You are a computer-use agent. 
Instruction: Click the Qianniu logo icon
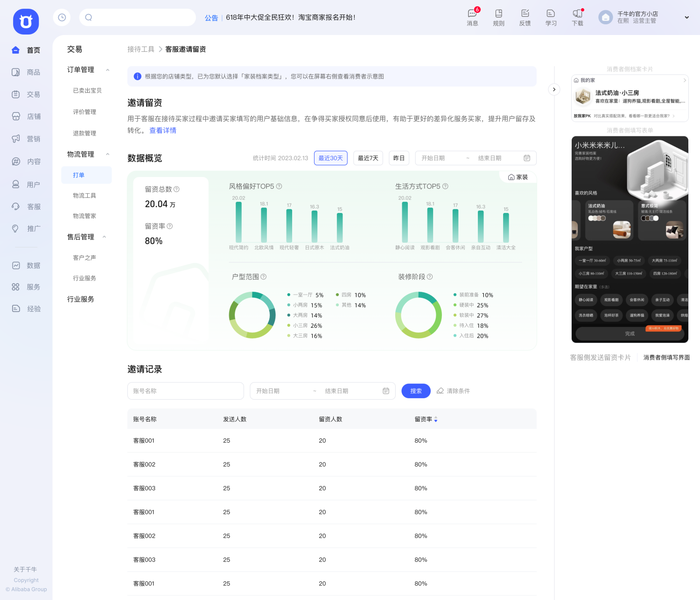click(x=26, y=21)
